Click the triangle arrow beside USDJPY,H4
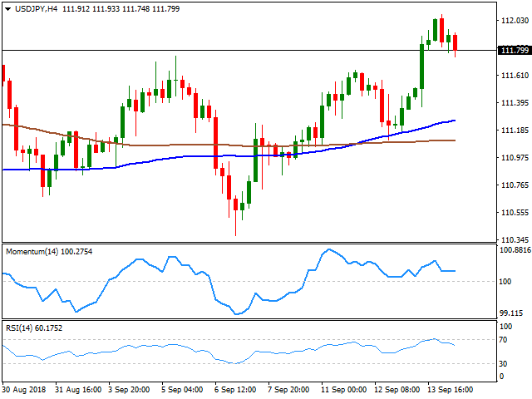Viewport: 532px width, 399px height. (7, 9)
